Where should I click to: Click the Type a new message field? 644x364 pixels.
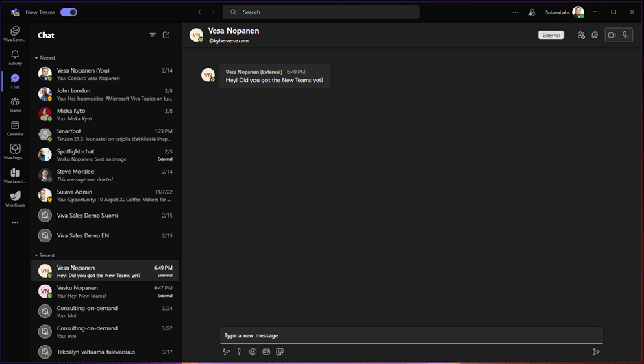tap(411, 335)
